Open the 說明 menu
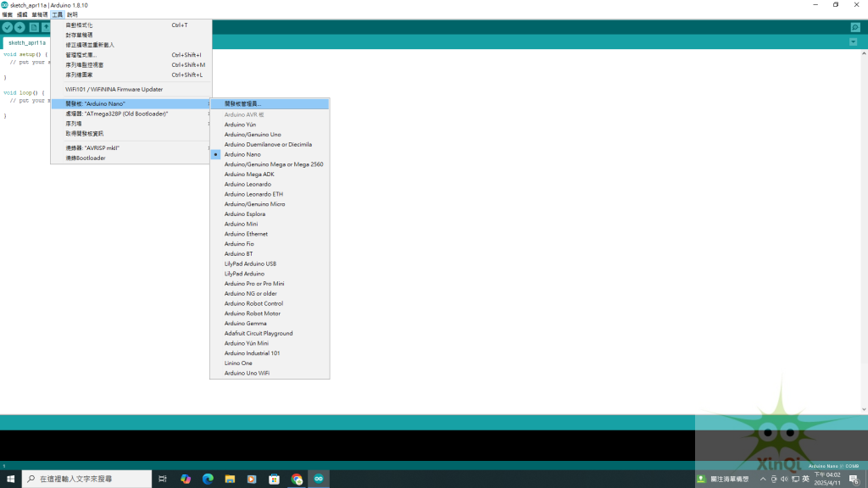The height and width of the screenshot is (488, 868). [73, 15]
